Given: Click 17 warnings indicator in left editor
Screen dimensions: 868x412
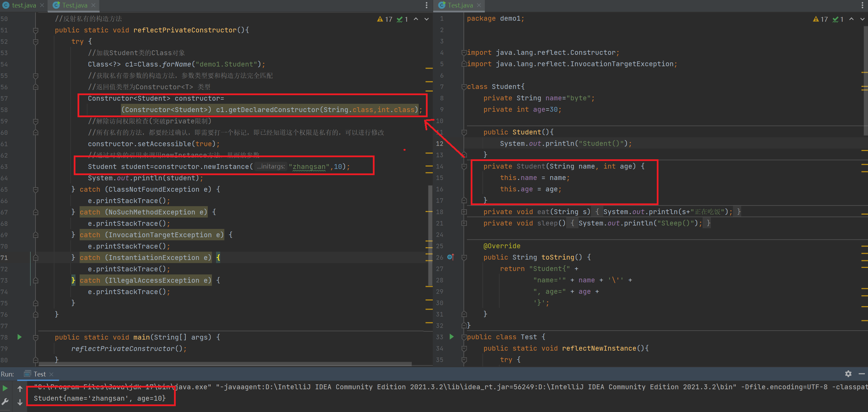Looking at the screenshot, I should 385,19.
